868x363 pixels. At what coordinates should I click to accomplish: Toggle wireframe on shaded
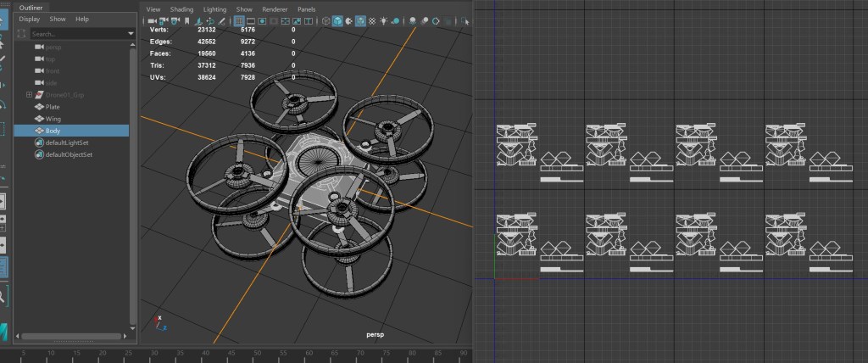click(359, 21)
